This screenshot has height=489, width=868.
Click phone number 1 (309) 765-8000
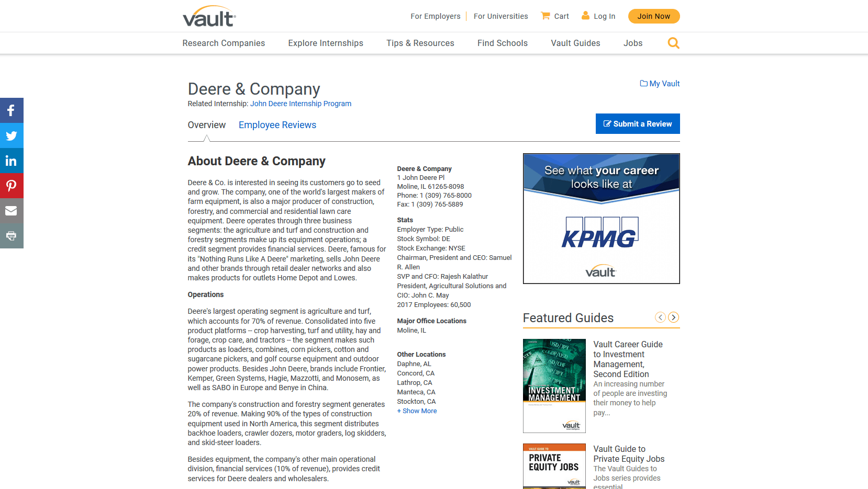(x=446, y=196)
